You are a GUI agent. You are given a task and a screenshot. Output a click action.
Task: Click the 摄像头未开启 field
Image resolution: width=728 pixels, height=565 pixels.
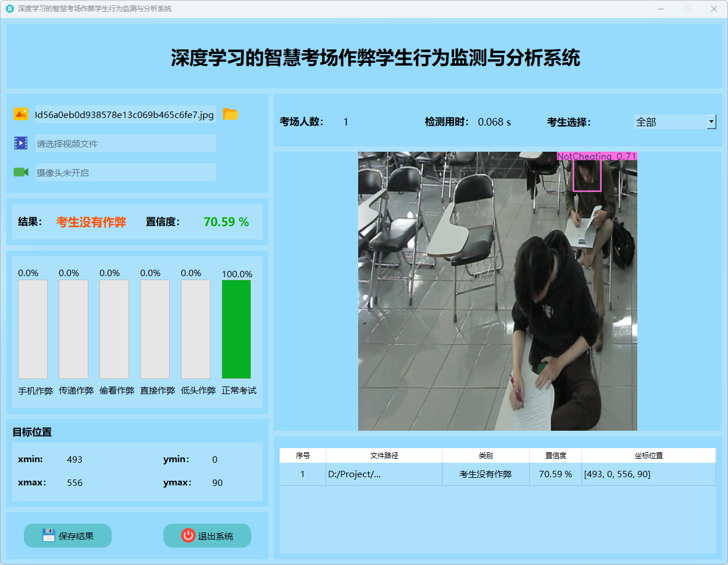tap(125, 173)
